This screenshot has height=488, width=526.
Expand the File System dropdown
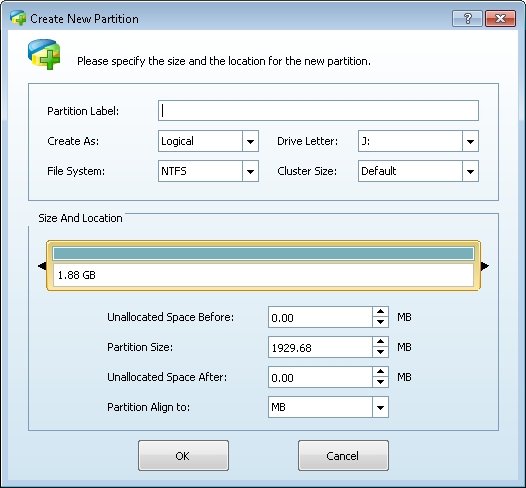[250, 171]
